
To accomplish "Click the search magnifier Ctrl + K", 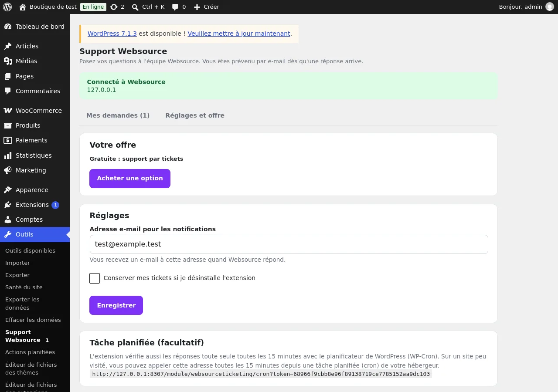I will pyautogui.click(x=135, y=7).
